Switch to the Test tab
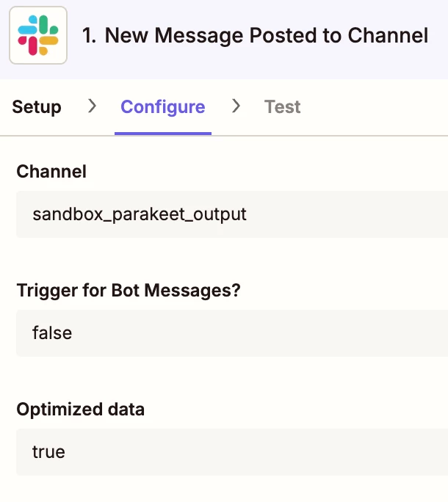Viewport: 448px width, 502px height. [x=282, y=107]
